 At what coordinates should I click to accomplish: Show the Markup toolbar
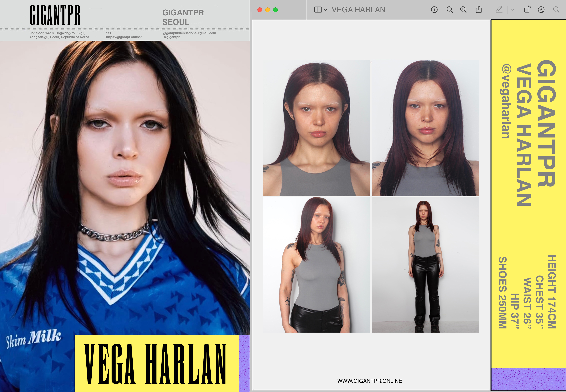tap(541, 10)
